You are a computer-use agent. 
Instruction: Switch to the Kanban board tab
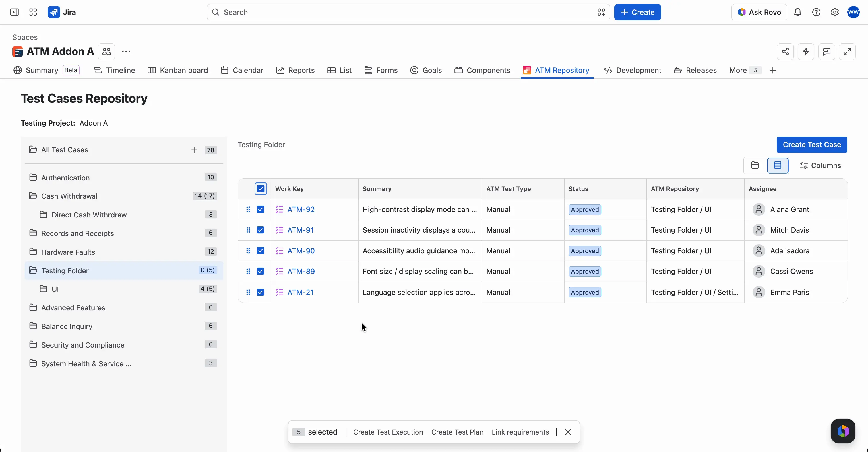point(178,70)
